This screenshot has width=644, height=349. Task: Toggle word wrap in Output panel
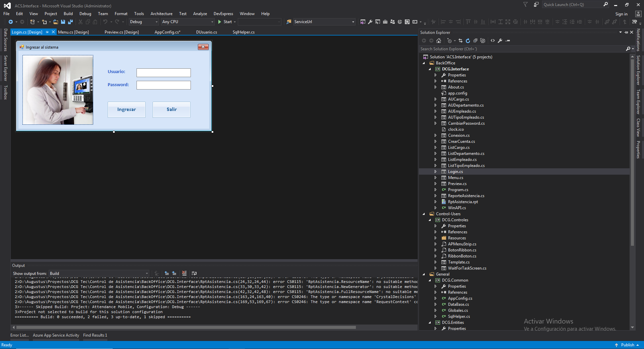194,273
